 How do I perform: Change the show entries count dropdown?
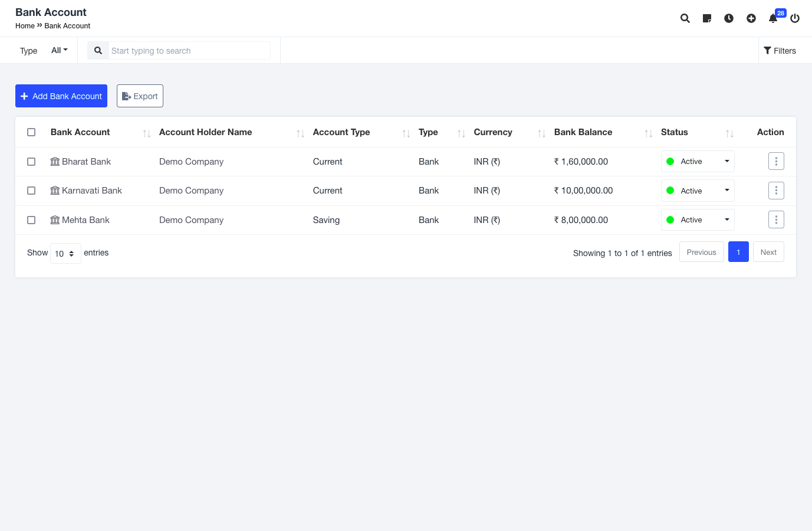tap(65, 253)
